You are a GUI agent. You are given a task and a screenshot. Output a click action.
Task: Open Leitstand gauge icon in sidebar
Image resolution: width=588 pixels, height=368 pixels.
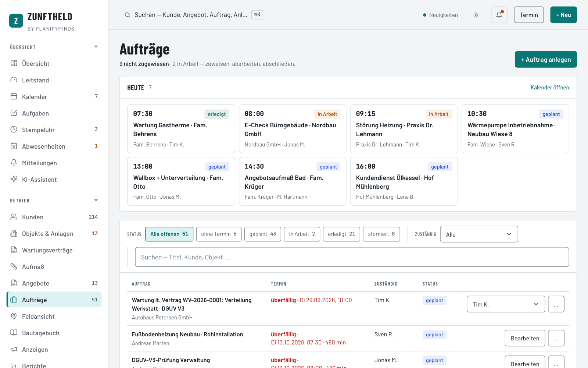point(14,80)
